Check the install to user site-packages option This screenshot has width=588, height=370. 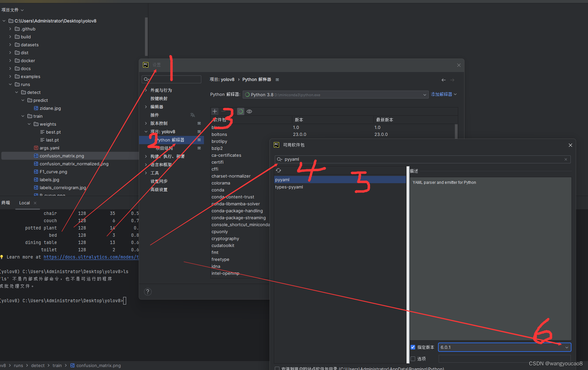point(277,368)
